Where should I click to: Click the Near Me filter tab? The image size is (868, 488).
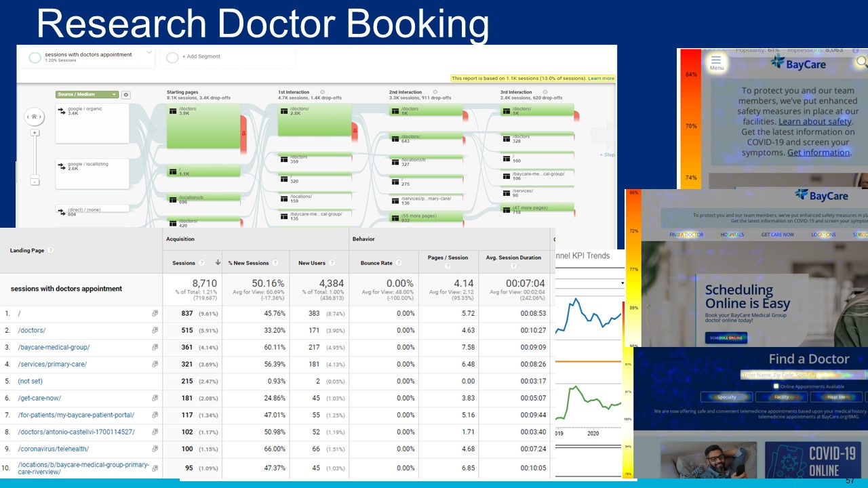(836, 397)
